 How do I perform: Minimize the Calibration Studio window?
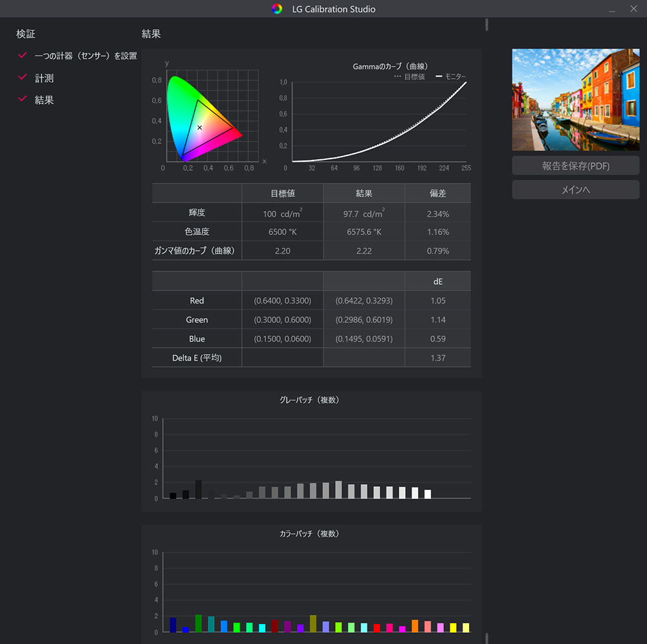click(611, 9)
